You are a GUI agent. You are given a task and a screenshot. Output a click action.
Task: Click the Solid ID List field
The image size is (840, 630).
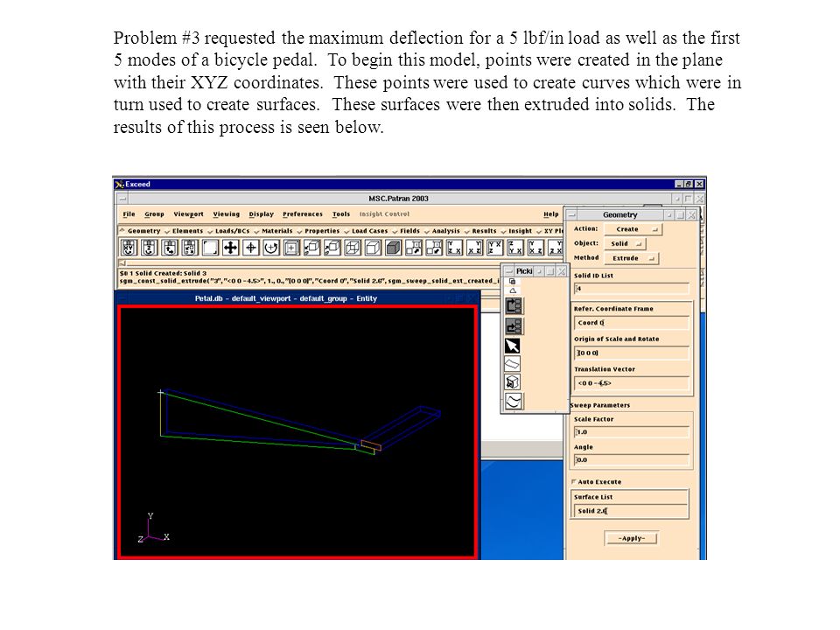pyautogui.click(x=631, y=289)
